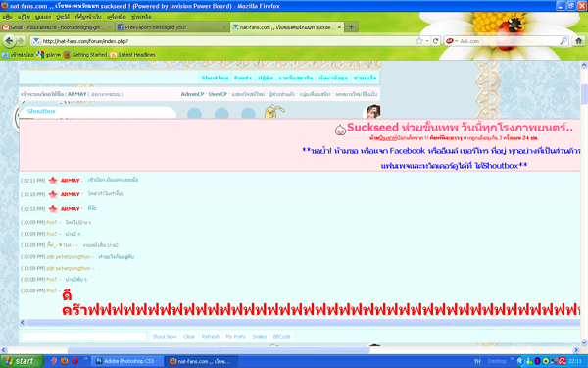Screen dimensions: 588x368
Task: Open the AdminCP link
Action: click(x=192, y=94)
